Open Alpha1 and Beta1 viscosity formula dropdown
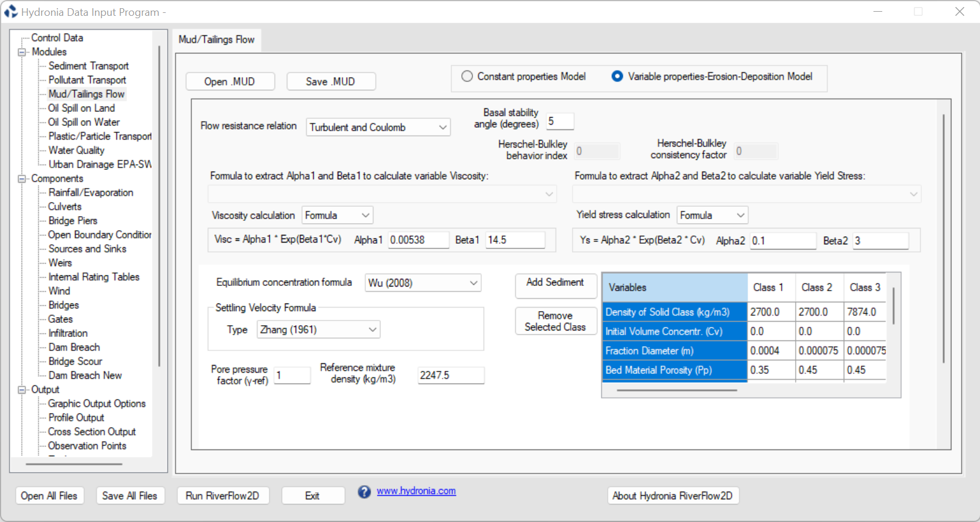Viewport: 980px width, 522px height. pyautogui.click(x=382, y=194)
